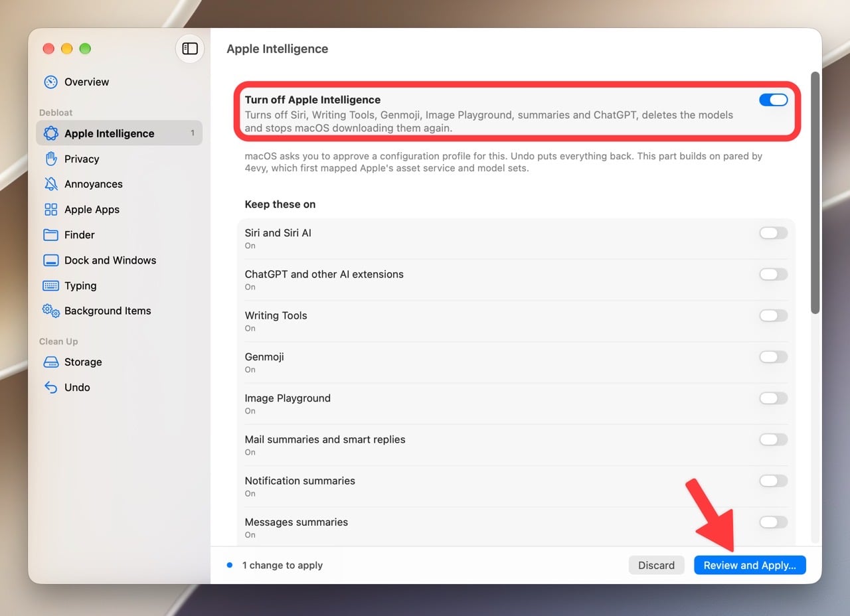This screenshot has width=850, height=616.
Task: Click the 'Keep these on' heading
Action: pos(280,204)
